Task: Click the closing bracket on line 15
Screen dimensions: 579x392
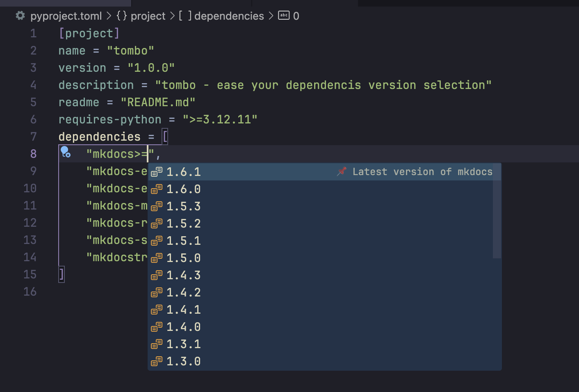Action: coord(62,274)
